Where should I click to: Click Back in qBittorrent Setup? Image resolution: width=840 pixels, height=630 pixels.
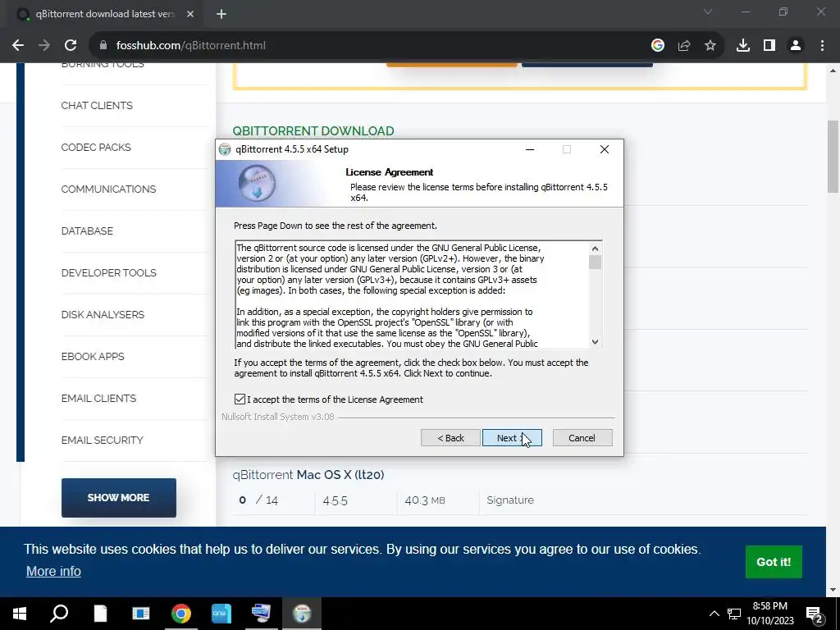click(x=450, y=438)
